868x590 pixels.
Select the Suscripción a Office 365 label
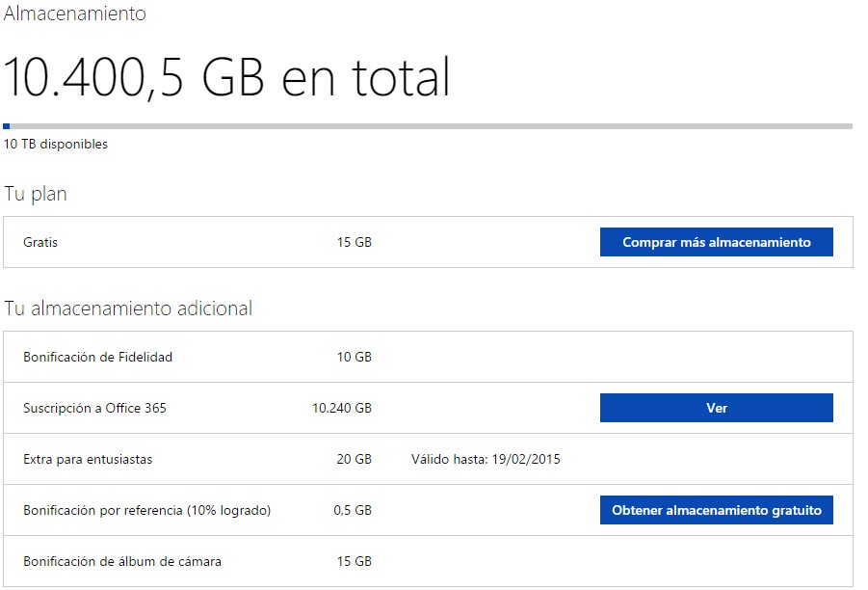(94, 409)
